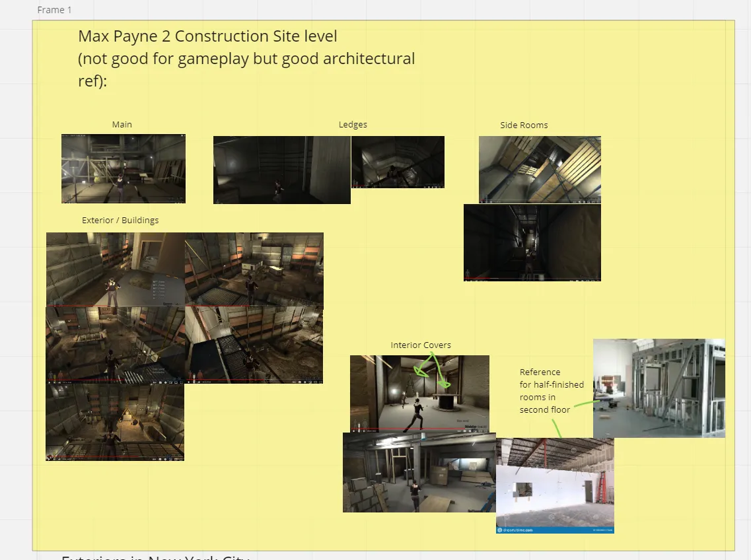The height and width of the screenshot is (560, 751).
Task: Select the smaller right Ledges screenshot
Action: 398,162
